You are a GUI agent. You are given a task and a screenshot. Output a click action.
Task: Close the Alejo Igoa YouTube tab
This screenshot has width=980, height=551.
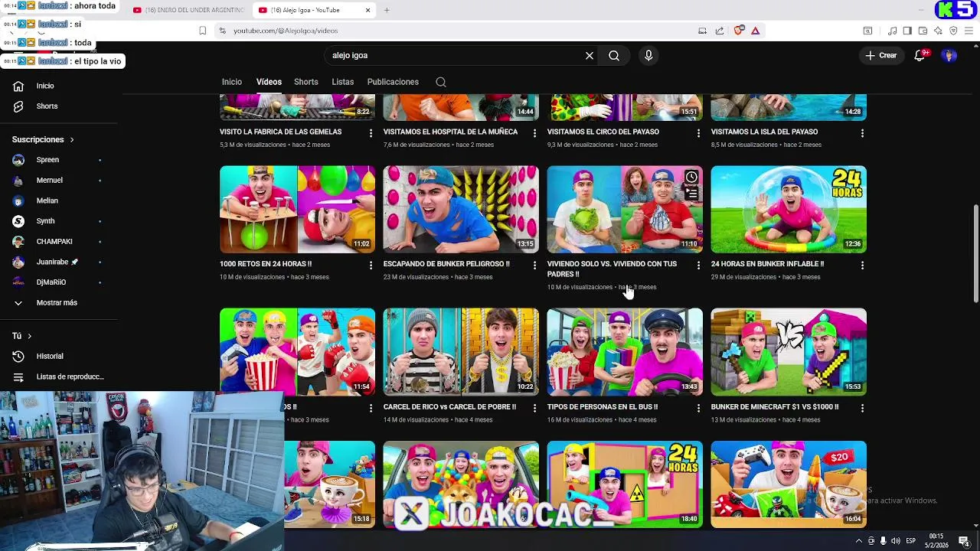pyautogui.click(x=367, y=10)
